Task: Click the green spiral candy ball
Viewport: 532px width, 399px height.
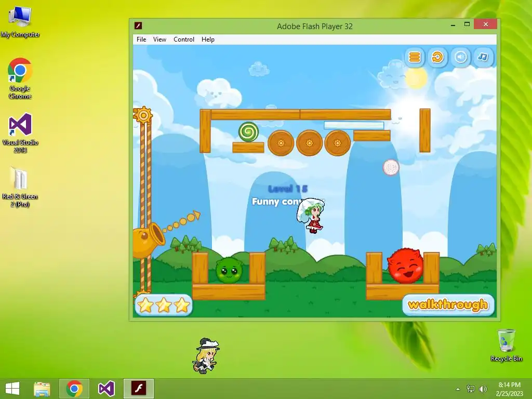Action: click(x=248, y=131)
